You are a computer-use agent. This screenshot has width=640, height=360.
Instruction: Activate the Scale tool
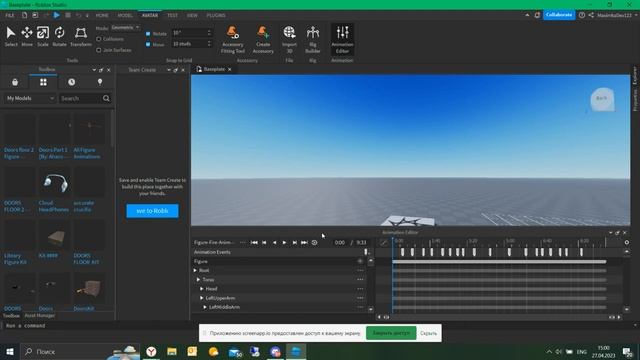tap(43, 36)
